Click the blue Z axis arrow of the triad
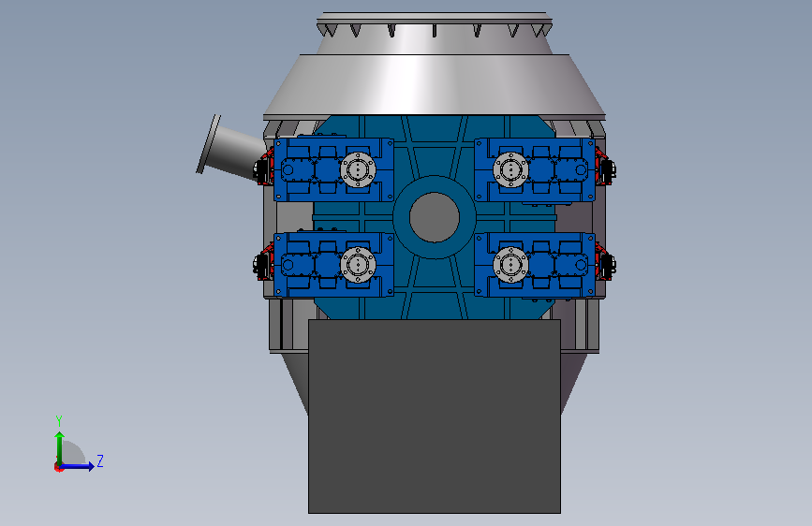This screenshot has width=812, height=526. point(77,466)
